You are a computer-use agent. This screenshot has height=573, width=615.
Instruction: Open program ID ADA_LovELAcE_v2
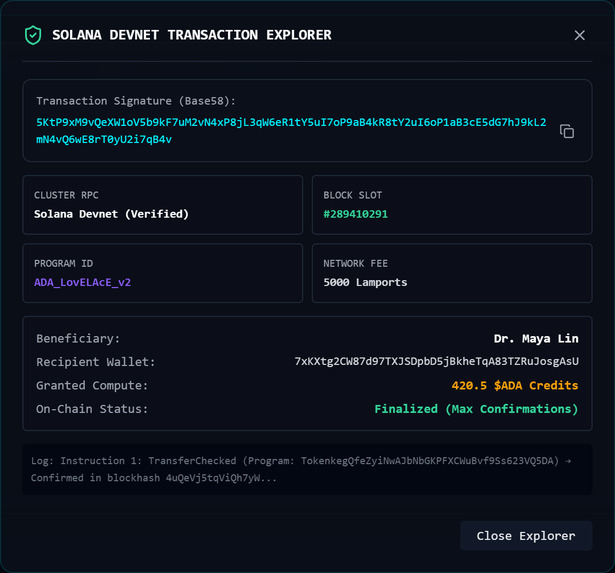tap(82, 282)
